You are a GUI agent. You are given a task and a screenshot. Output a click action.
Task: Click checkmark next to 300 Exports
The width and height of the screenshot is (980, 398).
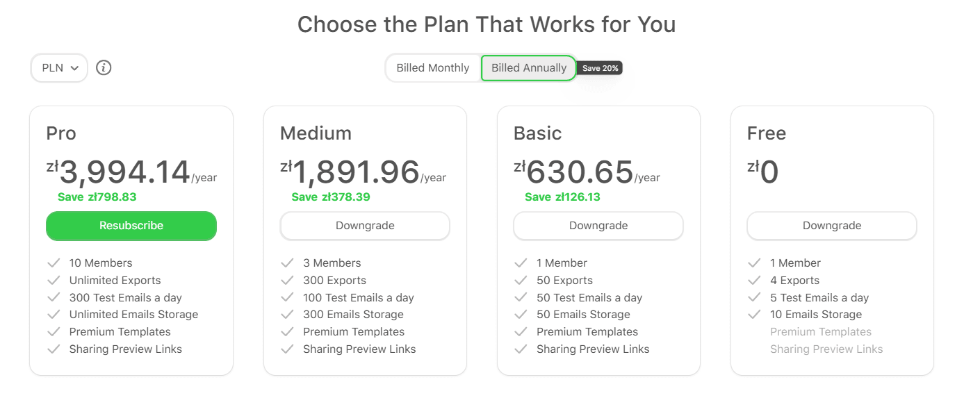click(287, 281)
